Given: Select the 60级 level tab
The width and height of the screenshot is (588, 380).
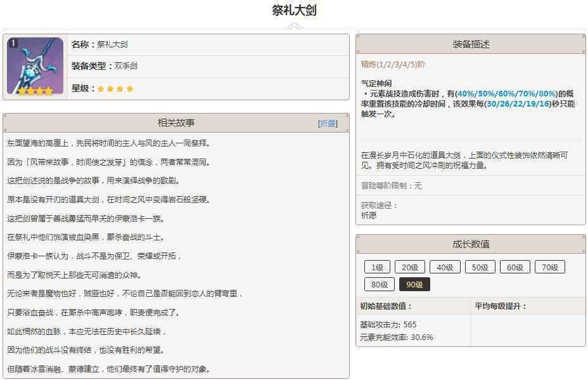Looking at the screenshot, I should [x=515, y=267].
